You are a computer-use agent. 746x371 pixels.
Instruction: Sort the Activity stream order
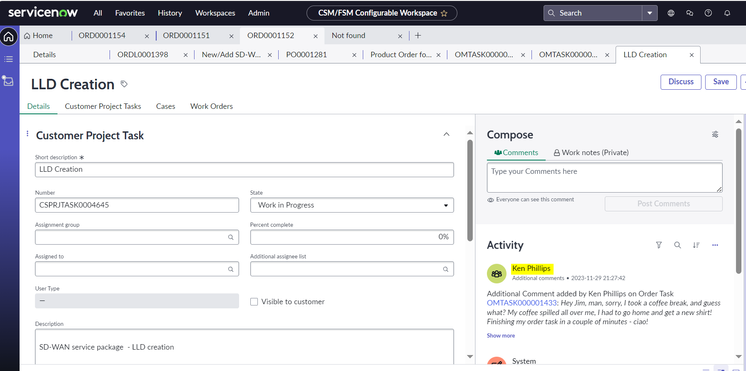pyautogui.click(x=696, y=245)
